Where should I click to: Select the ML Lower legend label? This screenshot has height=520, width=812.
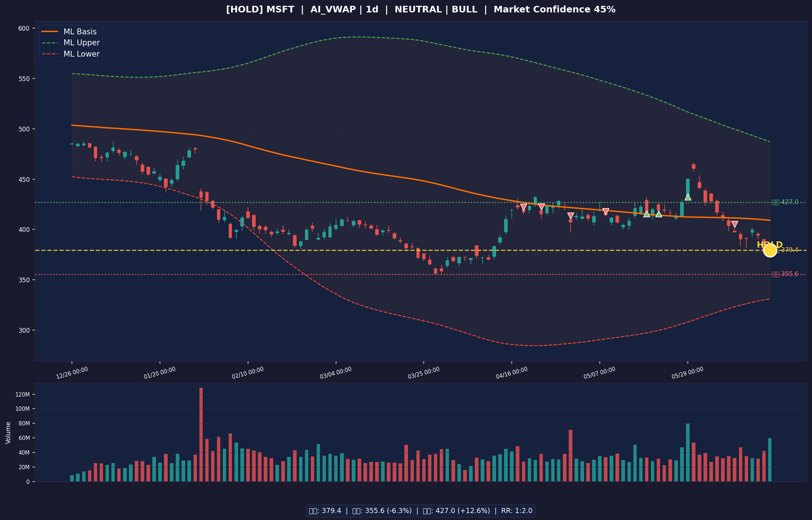(x=81, y=54)
